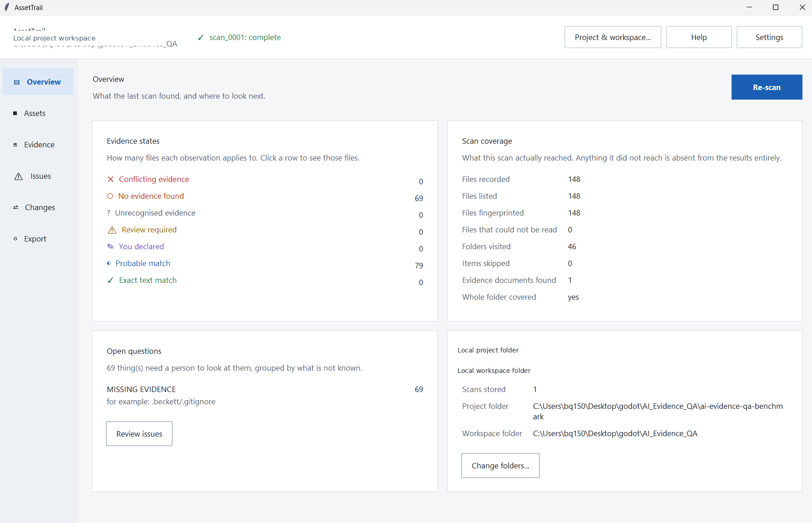Click the Review issues button
Image resolution: width=812 pixels, height=523 pixels.
point(139,434)
